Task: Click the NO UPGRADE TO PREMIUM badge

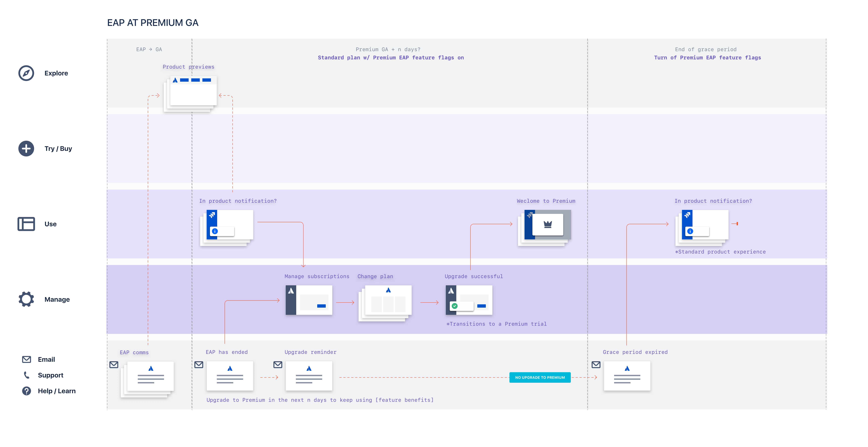Action: (540, 377)
